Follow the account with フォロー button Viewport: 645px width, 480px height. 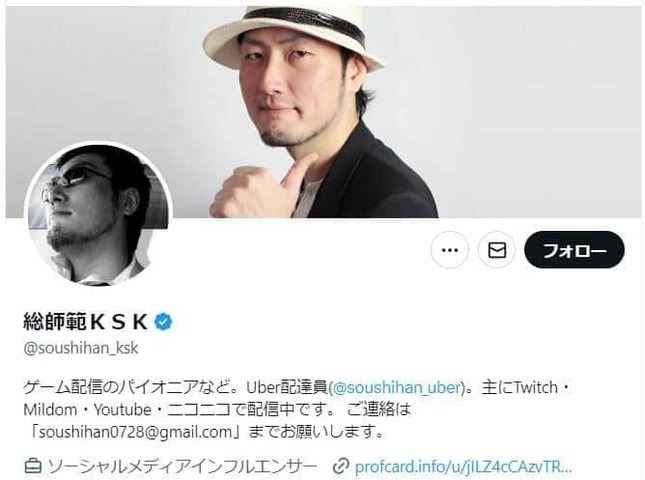[574, 250]
